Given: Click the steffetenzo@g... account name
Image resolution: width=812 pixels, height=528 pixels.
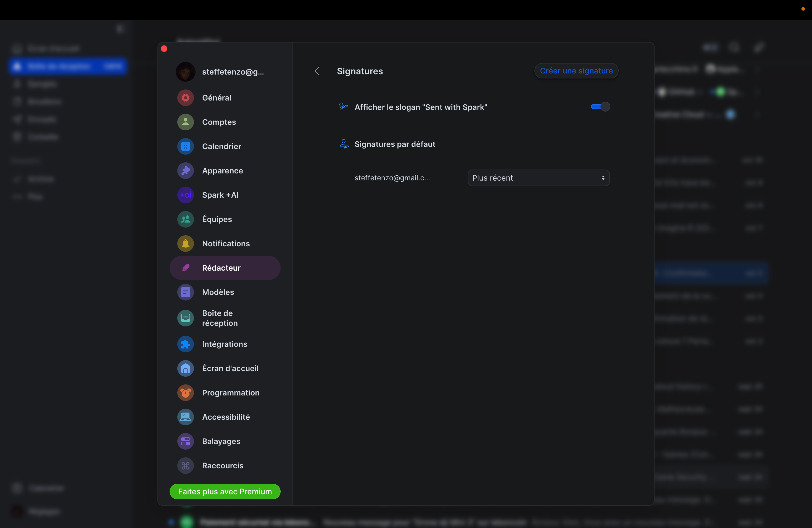Looking at the screenshot, I should click(233, 72).
